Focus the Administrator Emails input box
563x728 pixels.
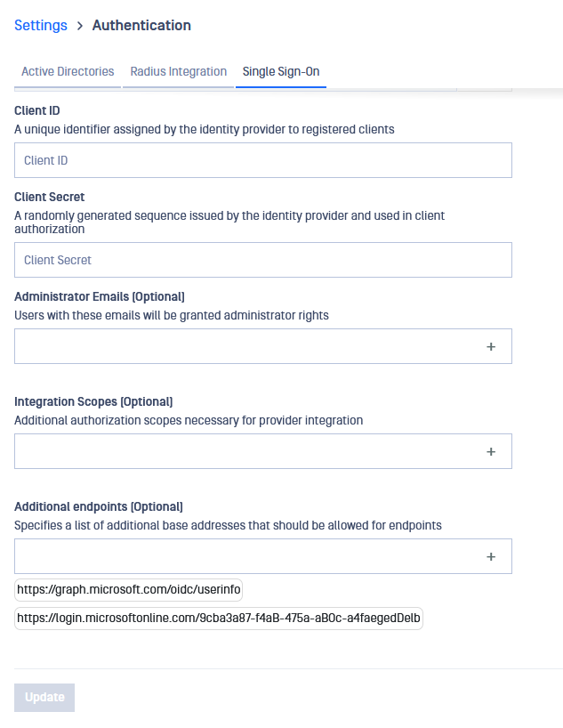click(246, 346)
